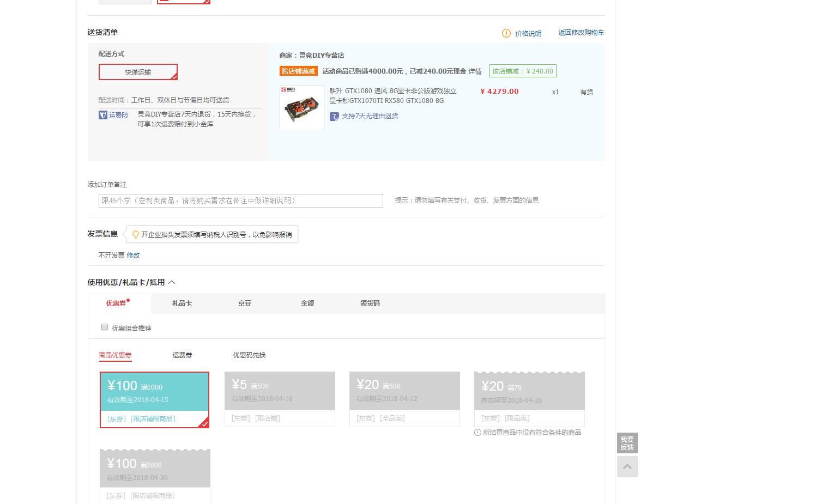
Task: Switch to the 领货码 tab
Action: pos(370,303)
